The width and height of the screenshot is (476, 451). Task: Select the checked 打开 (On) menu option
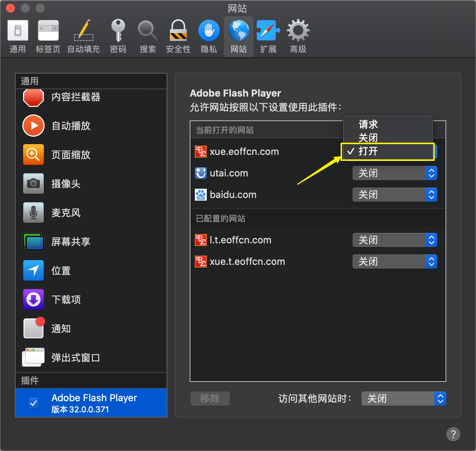[368, 151]
